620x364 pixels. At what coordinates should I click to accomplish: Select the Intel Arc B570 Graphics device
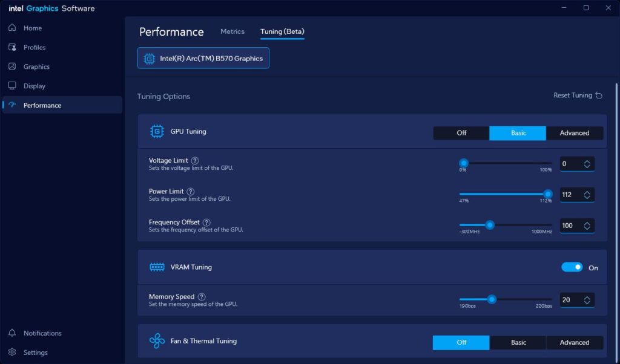(x=203, y=59)
